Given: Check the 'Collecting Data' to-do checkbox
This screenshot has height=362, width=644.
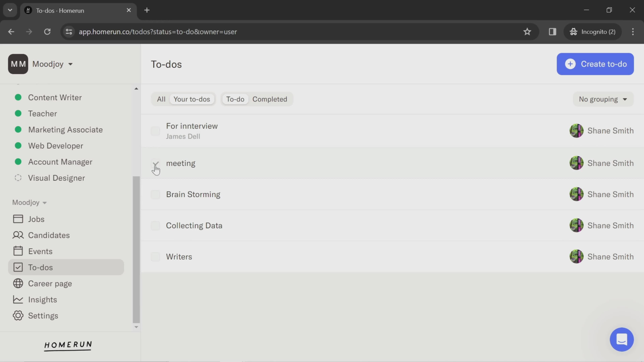Looking at the screenshot, I should 155,226.
